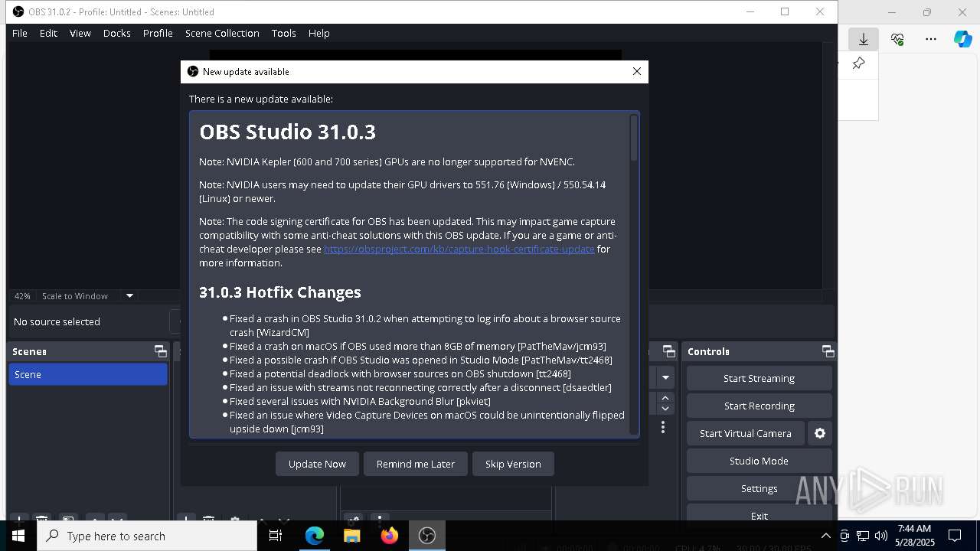This screenshot has height=551, width=980.
Task: Click the OBS logo in update dialog title
Action: click(x=193, y=71)
